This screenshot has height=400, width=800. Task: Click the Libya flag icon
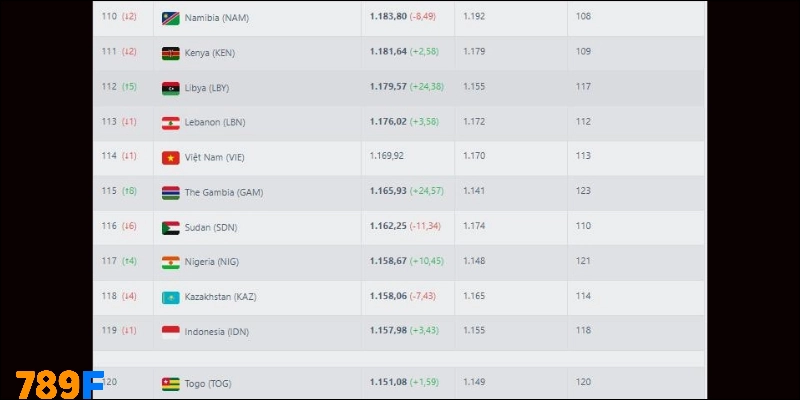(x=171, y=88)
